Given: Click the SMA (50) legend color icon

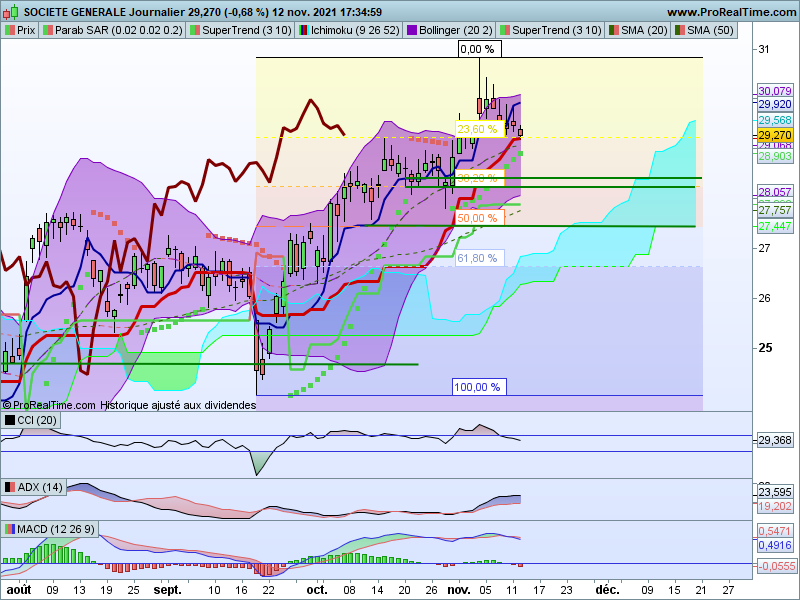Looking at the screenshot, I should 680,30.
